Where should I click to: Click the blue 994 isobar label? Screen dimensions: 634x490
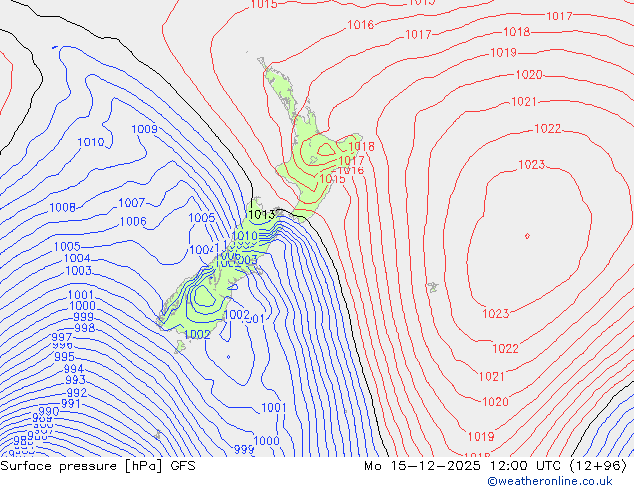74,369
